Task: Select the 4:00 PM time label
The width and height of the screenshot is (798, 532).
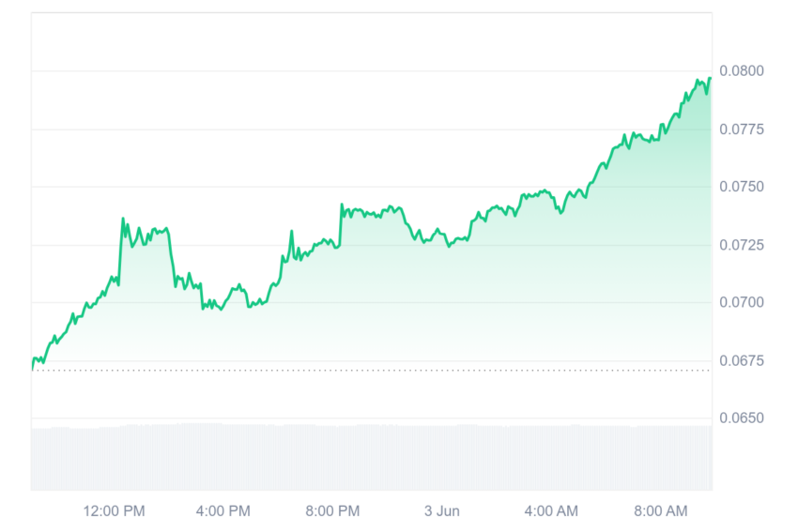Action: pos(223,511)
